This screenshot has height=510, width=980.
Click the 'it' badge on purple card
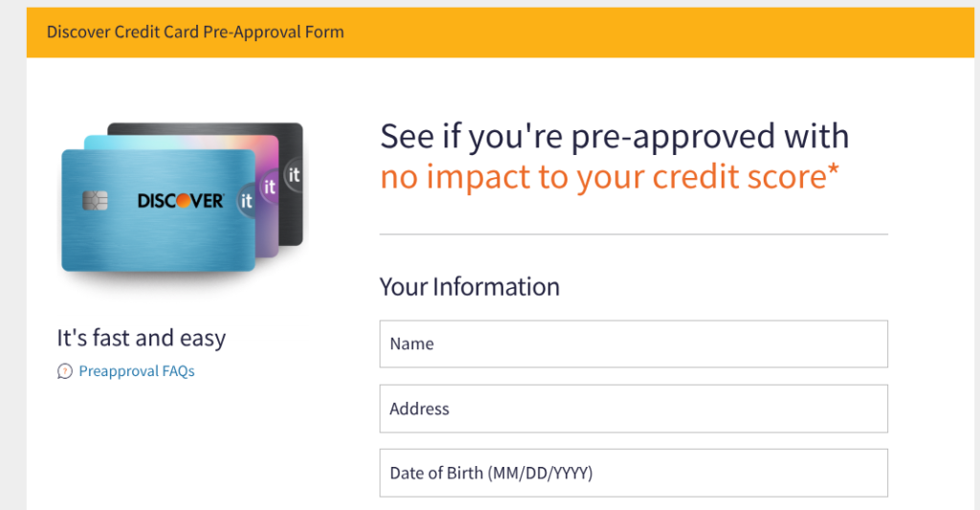269,188
